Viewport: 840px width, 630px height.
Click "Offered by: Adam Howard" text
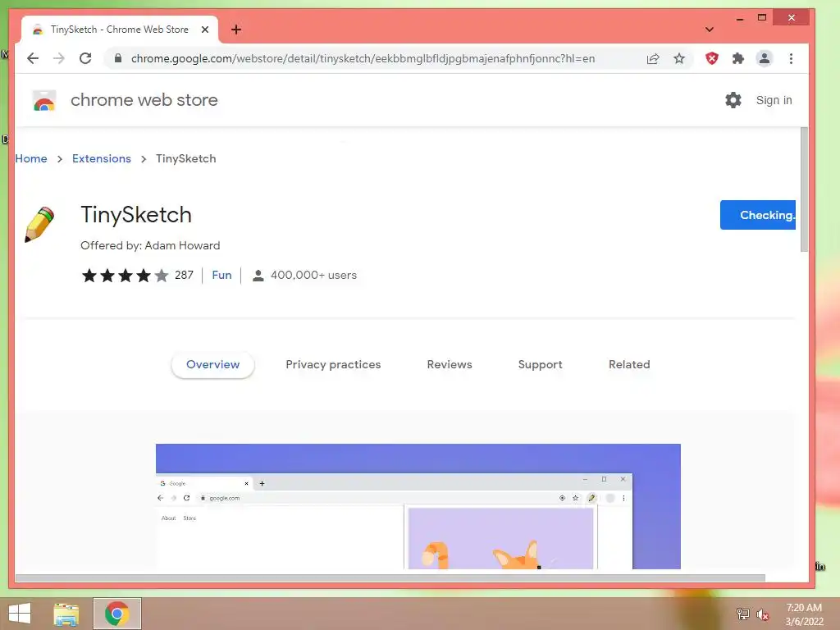150,245
